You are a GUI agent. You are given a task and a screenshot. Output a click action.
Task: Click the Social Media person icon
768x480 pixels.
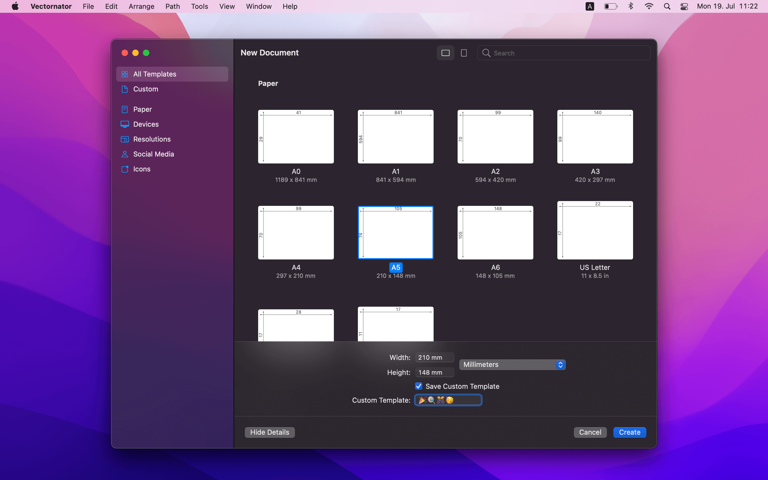(x=124, y=154)
